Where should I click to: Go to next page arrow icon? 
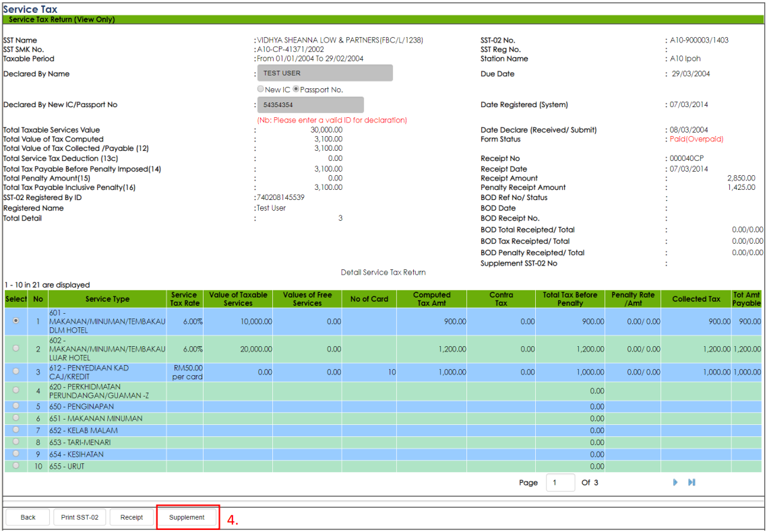(675, 482)
